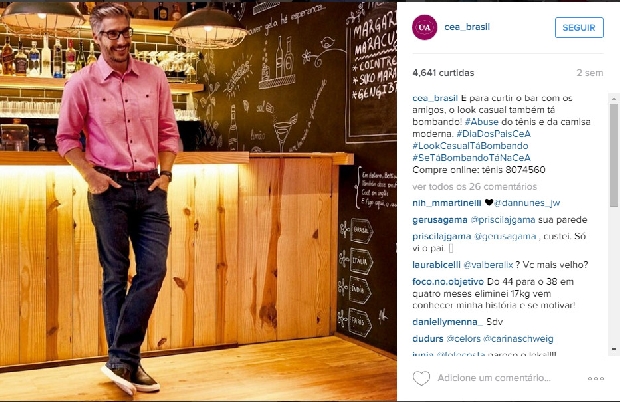Open the cea_brasil profile avatar

pos(425,27)
